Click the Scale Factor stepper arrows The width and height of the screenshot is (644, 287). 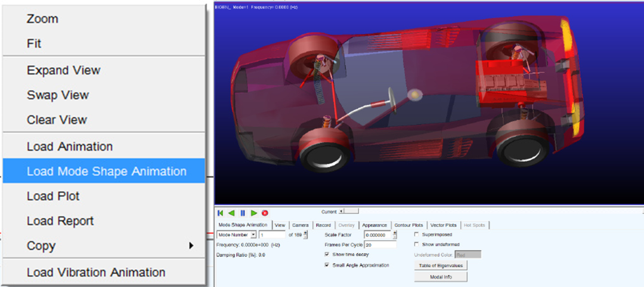(395, 235)
